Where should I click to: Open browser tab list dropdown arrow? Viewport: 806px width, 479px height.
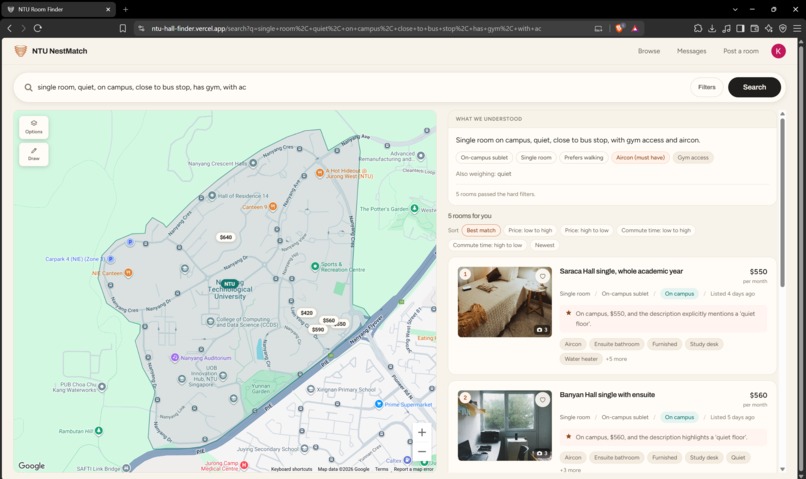coord(735,9)
